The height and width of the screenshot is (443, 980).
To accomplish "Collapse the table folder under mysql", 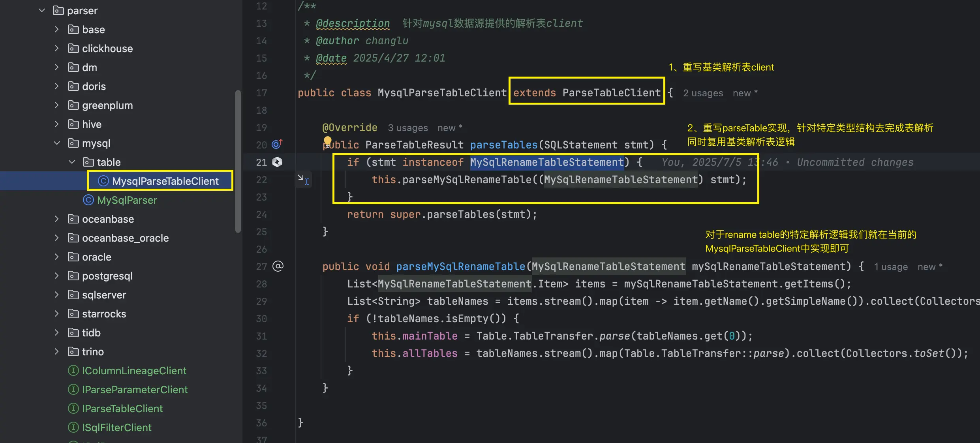I will [72, 162].
